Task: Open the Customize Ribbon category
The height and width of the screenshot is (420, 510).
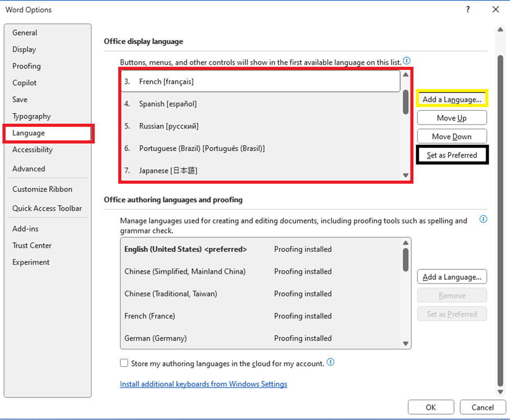Action: click(x=48, y=189)
